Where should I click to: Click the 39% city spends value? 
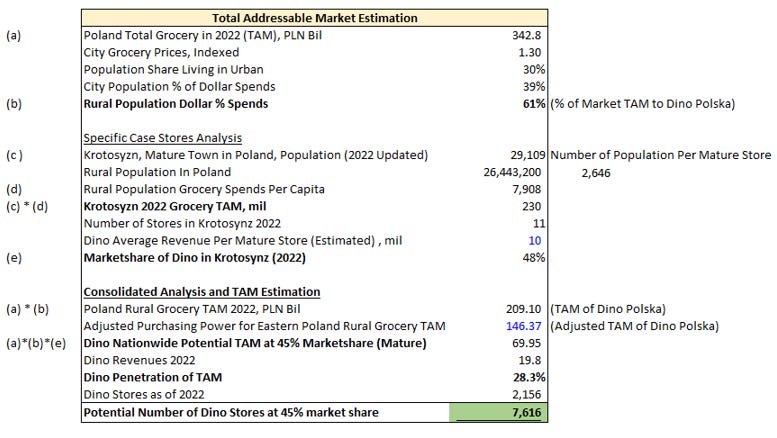[x=534, y=87]
